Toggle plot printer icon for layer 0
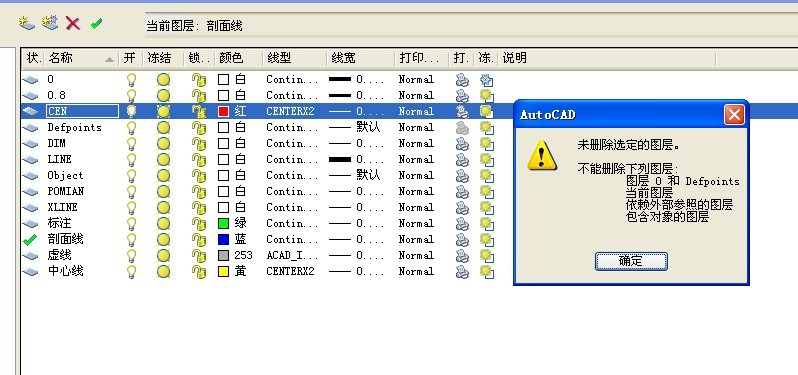 point(462,79)
